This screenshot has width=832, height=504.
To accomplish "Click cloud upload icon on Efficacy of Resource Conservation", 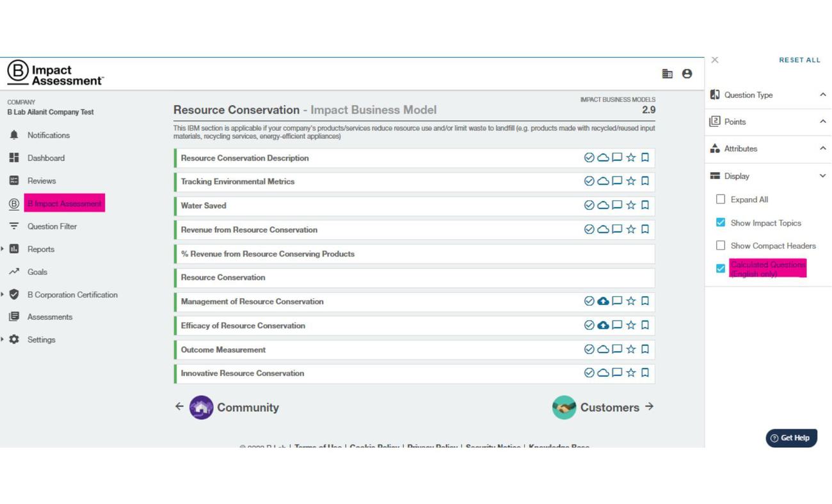I will pyautogui.click(x=603, y=325).
